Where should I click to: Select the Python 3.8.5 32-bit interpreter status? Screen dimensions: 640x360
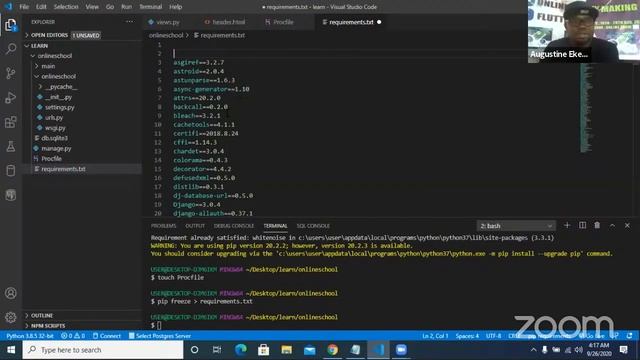coord(30,336)
